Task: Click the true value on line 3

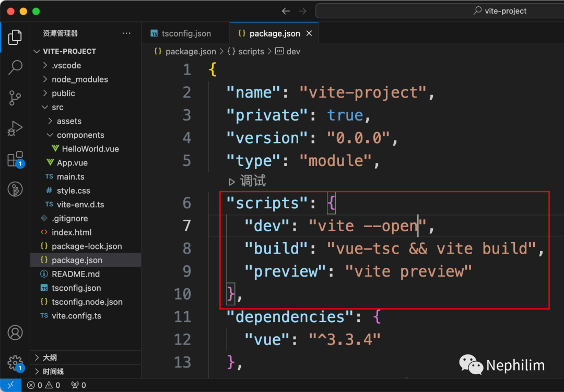Action: point(345,115)
